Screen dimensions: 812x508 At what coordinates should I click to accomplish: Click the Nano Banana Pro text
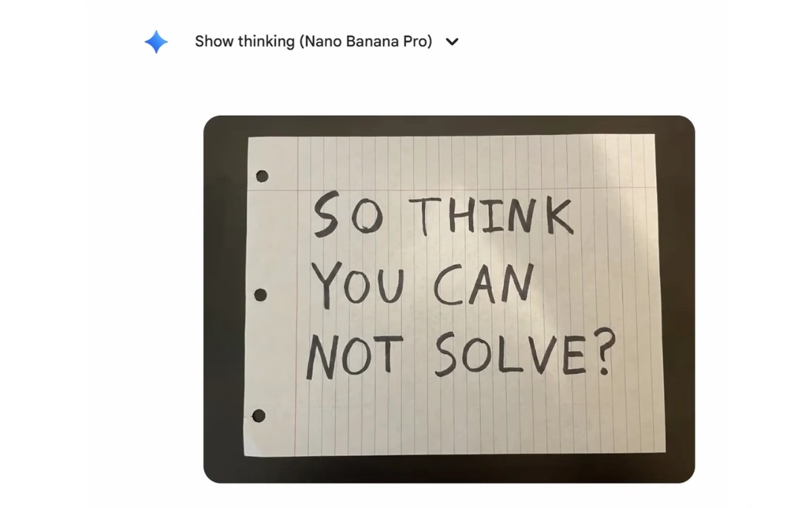coord(367,41)
